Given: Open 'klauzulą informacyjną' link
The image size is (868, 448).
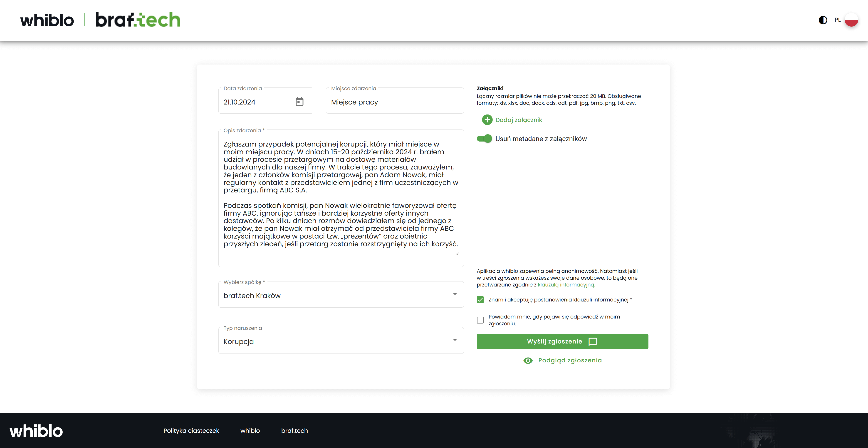Looking at the screenshot, I should 566,284.
